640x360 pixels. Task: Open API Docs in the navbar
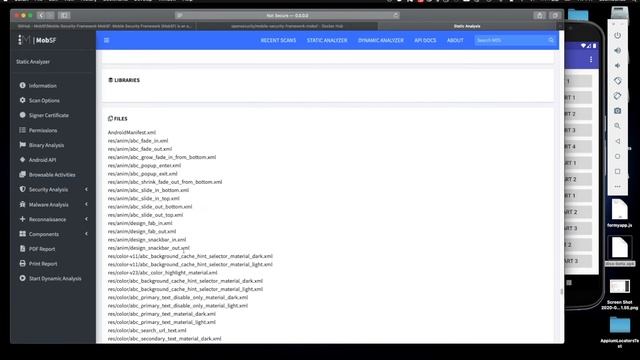click(x=425, y=40)
